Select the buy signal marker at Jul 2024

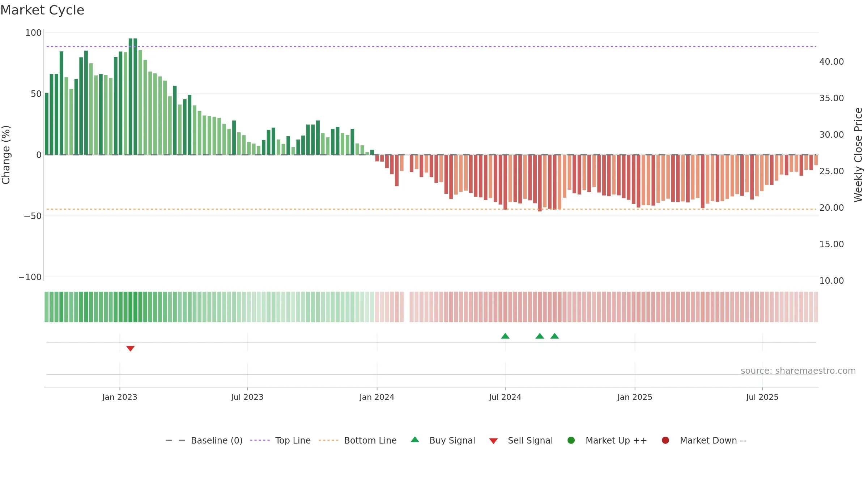tap(505, 336)
